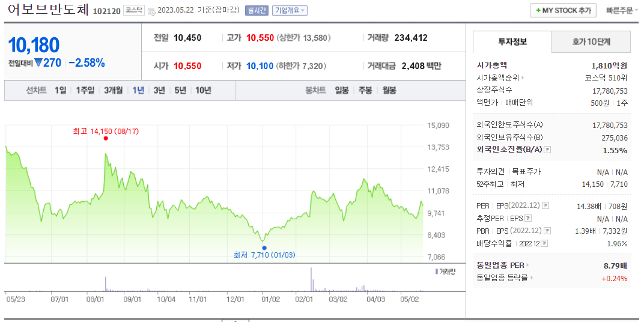Image resolution: width=644 pixels, height=322 pixels.
Task: Select the 1주일 line chart range
Action: click(x=85, y=90)
